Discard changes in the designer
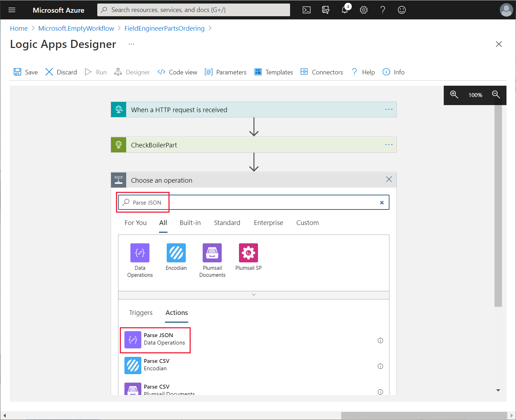 coord(61,72)
